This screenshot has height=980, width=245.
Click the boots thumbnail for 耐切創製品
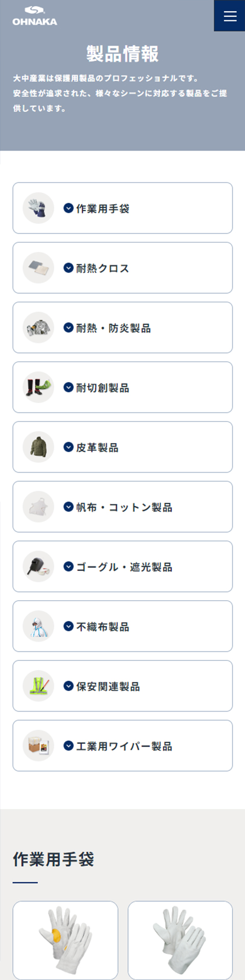tap(38, 387)
